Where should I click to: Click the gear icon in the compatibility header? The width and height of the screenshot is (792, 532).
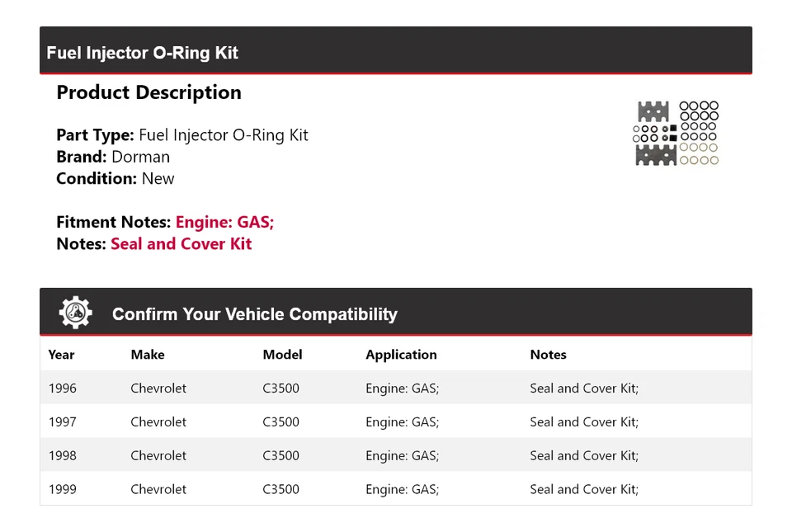tap(75, 313)
